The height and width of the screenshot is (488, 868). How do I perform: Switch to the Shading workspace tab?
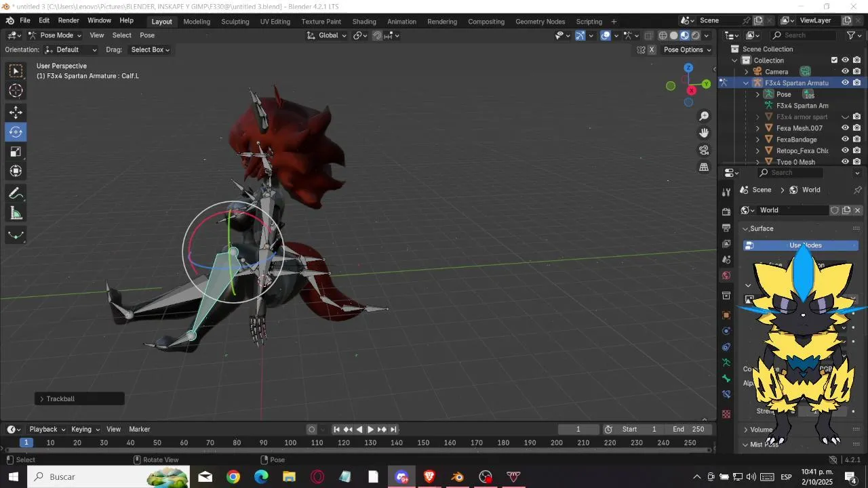pos(364,21)
